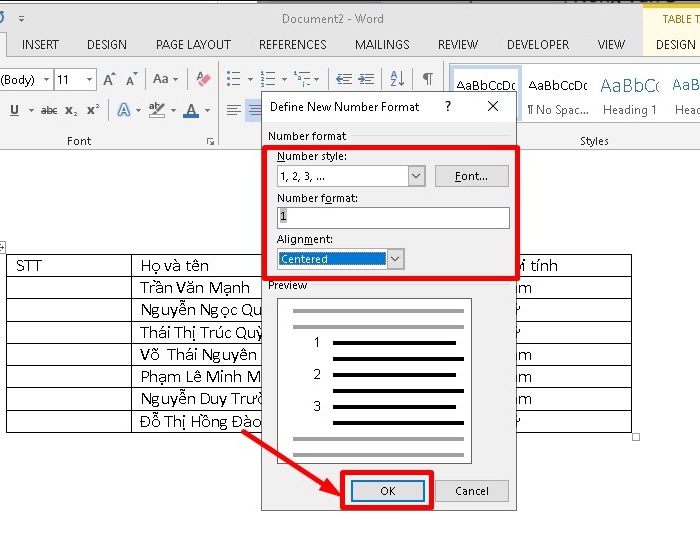The width and height of the screenshot is (700, 545).
Task: Apply the red font color
Action: tap(191, 110)
